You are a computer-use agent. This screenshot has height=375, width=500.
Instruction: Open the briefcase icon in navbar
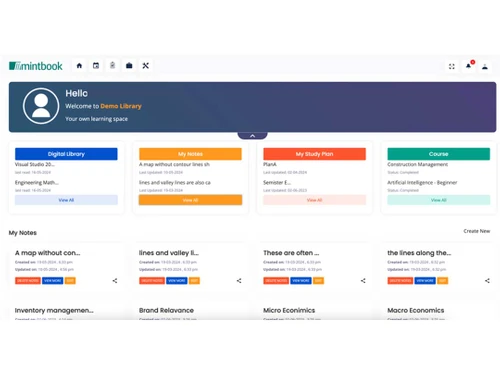click(129, 66)
